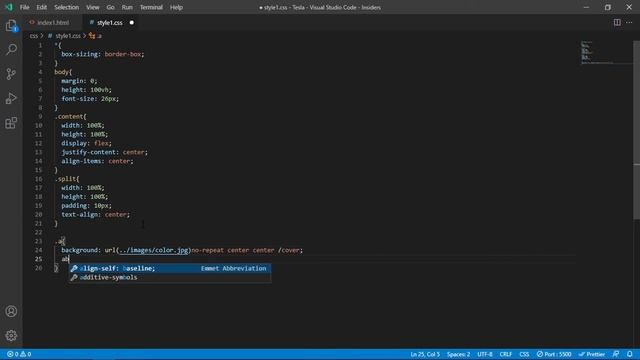Click unsaved dot on style1.css tab
640x360 pixels.
[x=131, y=22]
